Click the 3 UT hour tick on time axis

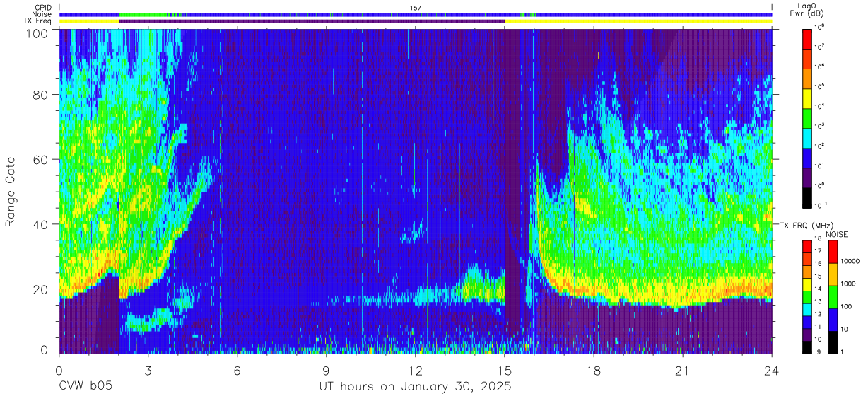coord(148,371)
